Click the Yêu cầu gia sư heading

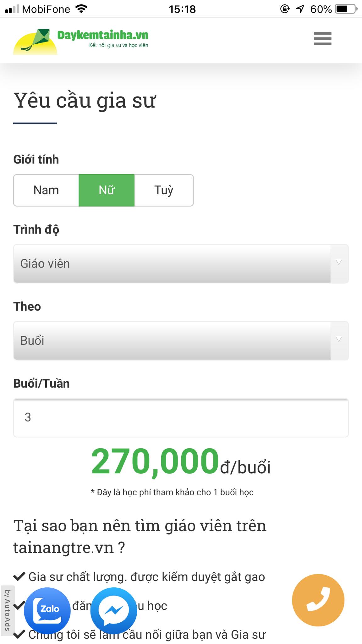85,101
